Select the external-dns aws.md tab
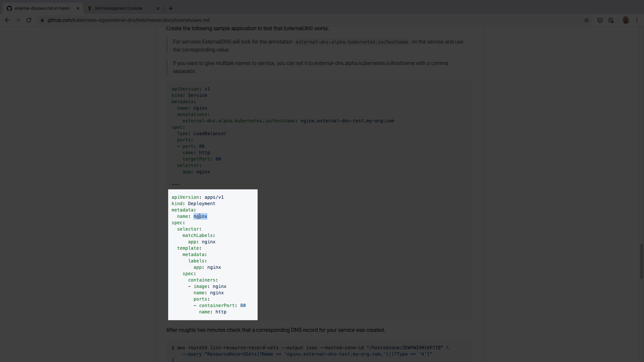Viewport: 644px width, 362px height. pyautogui.click(x=42, y=8)
